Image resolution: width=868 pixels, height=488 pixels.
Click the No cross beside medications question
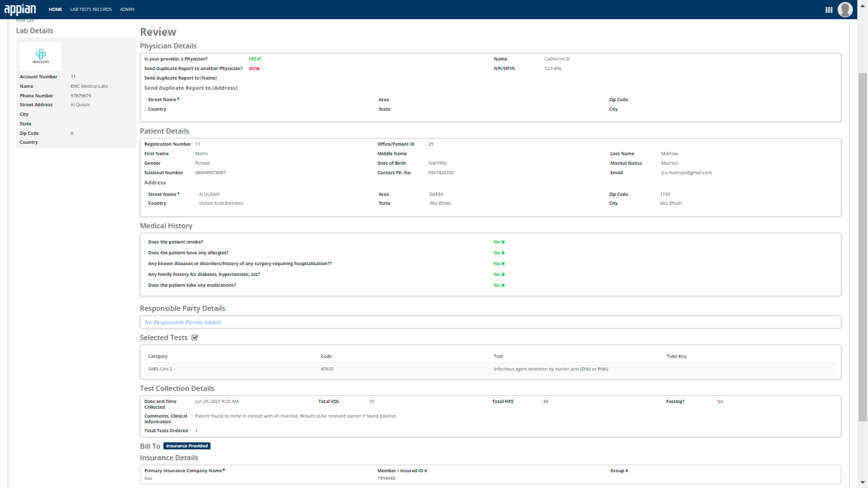(x=503, y=285)
